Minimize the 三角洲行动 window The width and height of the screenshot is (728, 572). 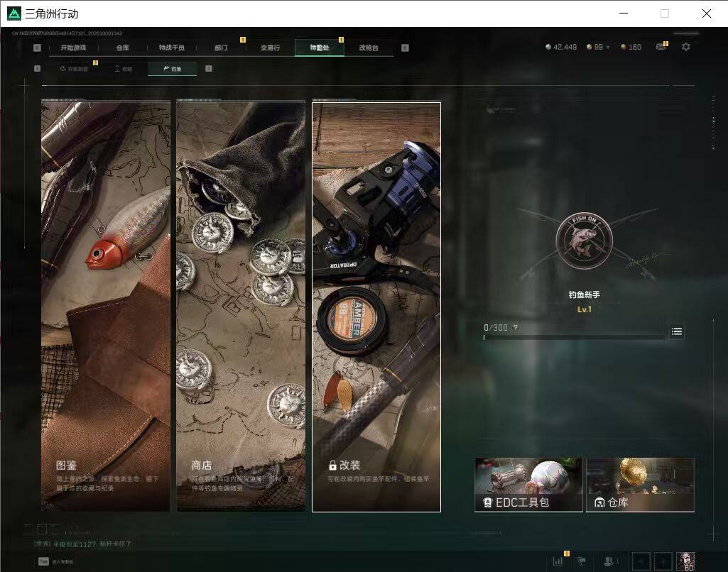pos(624,13)
